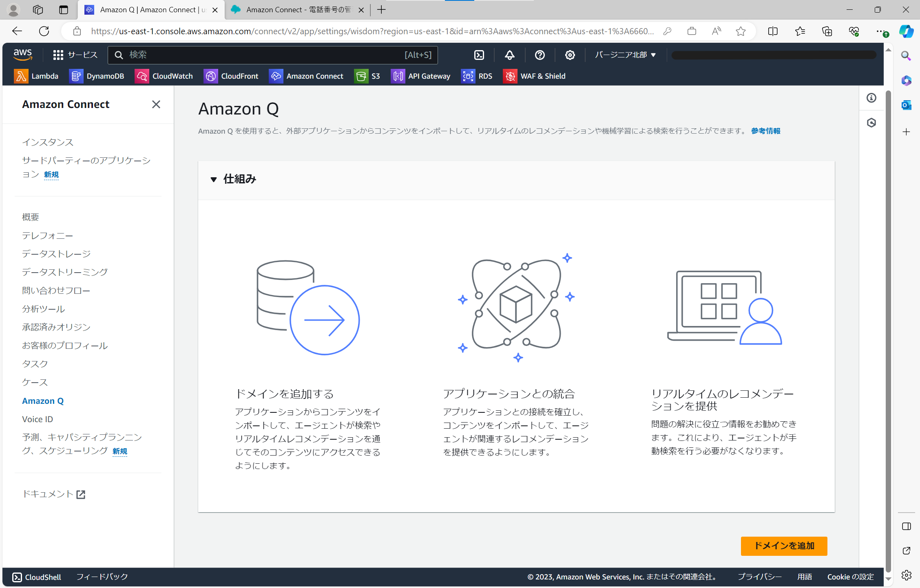Viewport: 920px width, 588px height.
Task: Launch CloudShell from top navigation icon
Action: point(479,55)
